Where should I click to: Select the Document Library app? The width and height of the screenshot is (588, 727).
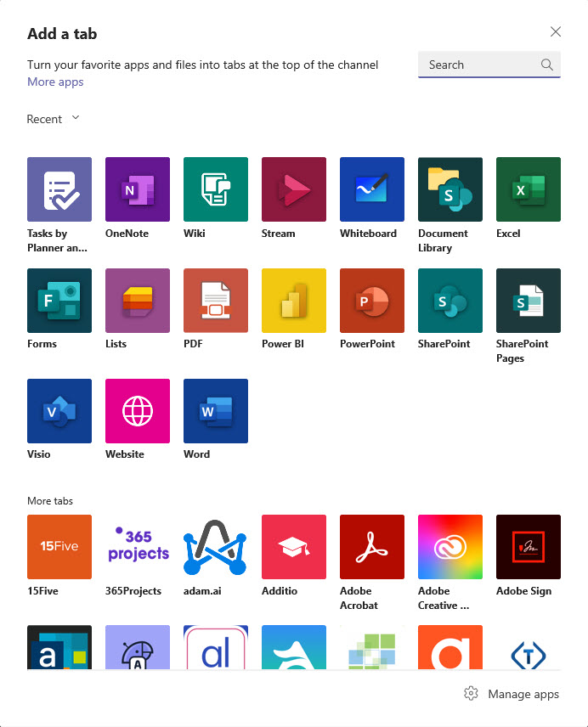coord(449,189)
